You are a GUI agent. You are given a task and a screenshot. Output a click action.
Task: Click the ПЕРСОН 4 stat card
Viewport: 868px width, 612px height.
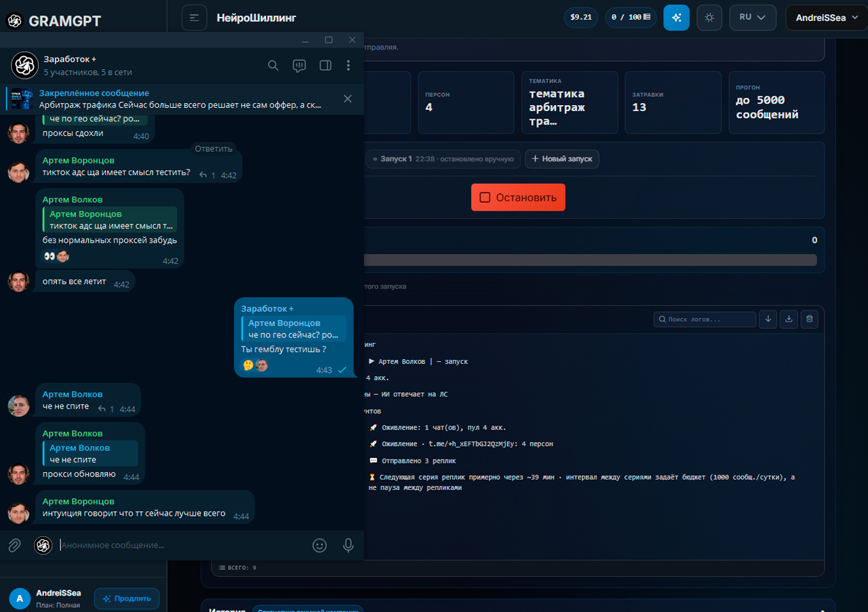click(467, 102)
